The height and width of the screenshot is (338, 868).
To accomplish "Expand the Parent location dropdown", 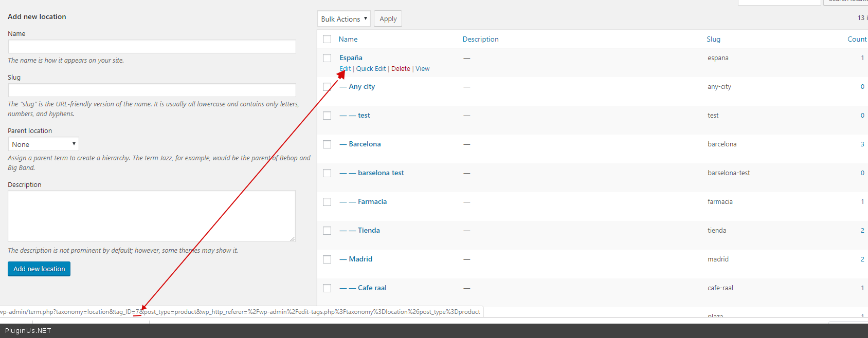I will tap(43, 144).
